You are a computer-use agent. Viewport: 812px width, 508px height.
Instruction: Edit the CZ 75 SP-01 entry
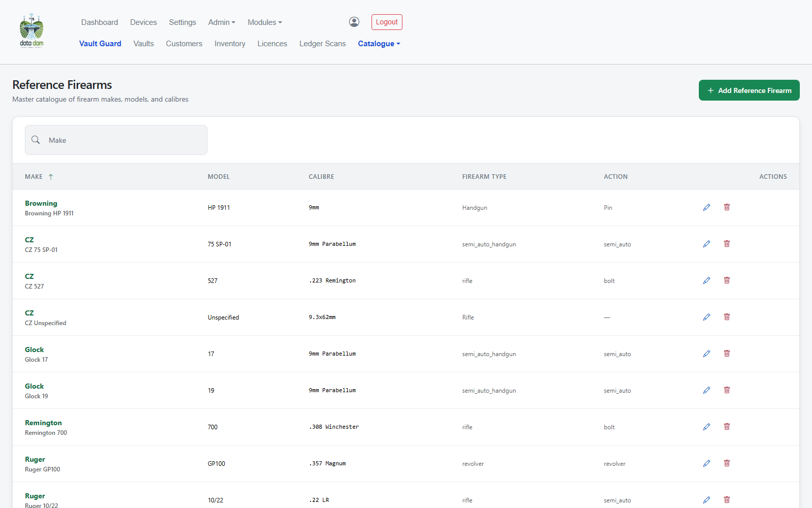[x=706, y=244]
